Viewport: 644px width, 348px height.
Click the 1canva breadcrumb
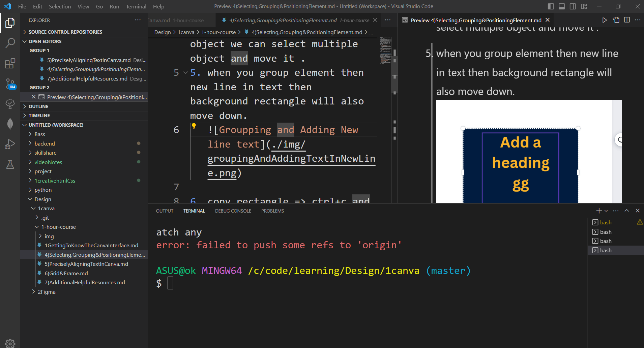coord(186,32)
